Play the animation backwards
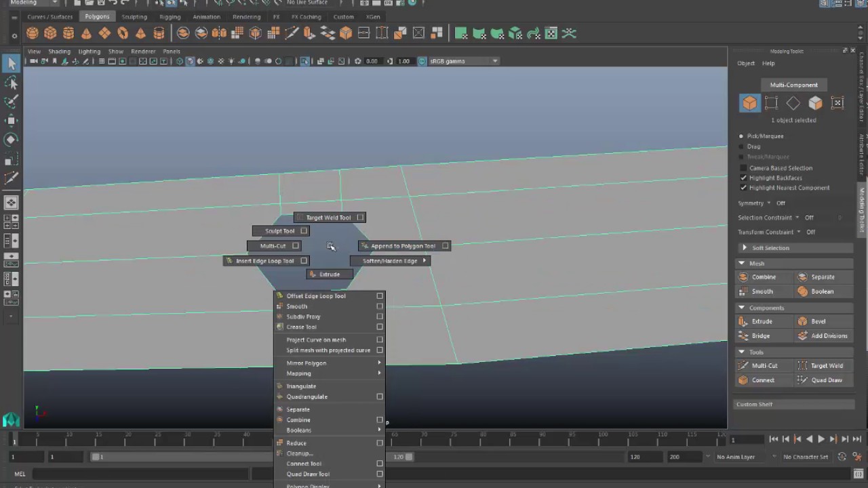This screenshot has height=488, width=868. click(x=809, y=439)
